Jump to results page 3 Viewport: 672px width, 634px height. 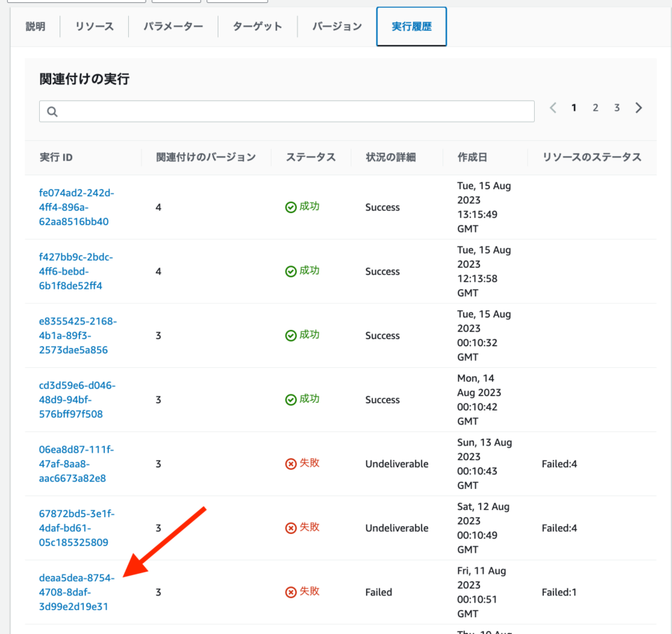coord(617,107)
